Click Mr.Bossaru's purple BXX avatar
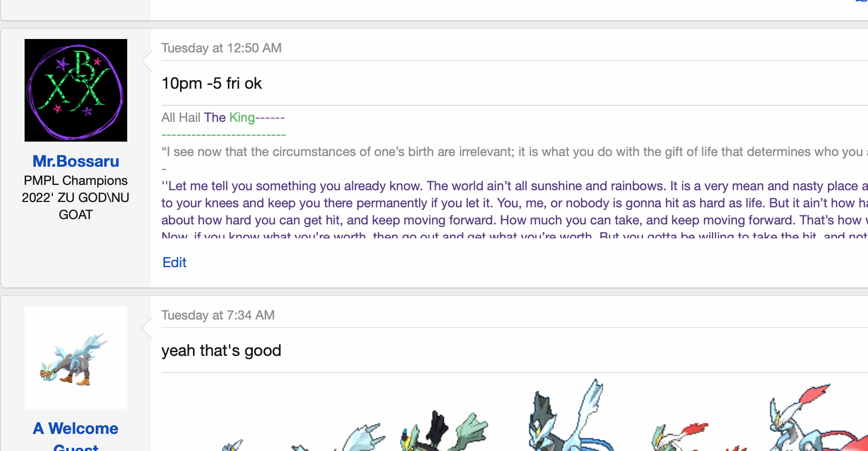The height and width of the screenshot is (451, 868). pyautogui.click(x=76, y=90)
